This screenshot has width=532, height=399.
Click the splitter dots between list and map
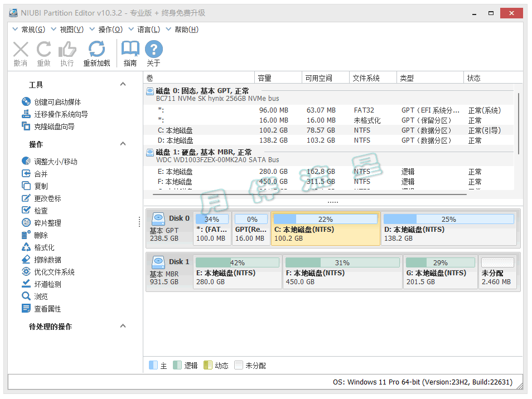333,202
